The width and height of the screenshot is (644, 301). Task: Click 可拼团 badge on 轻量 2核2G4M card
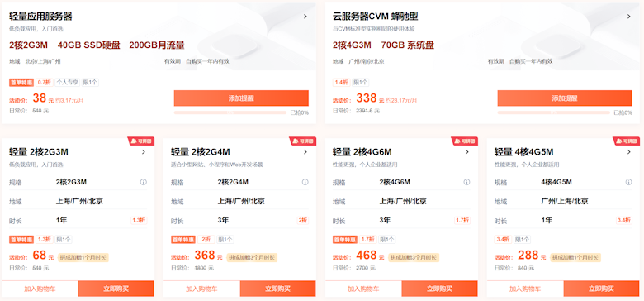click(303, 141)
